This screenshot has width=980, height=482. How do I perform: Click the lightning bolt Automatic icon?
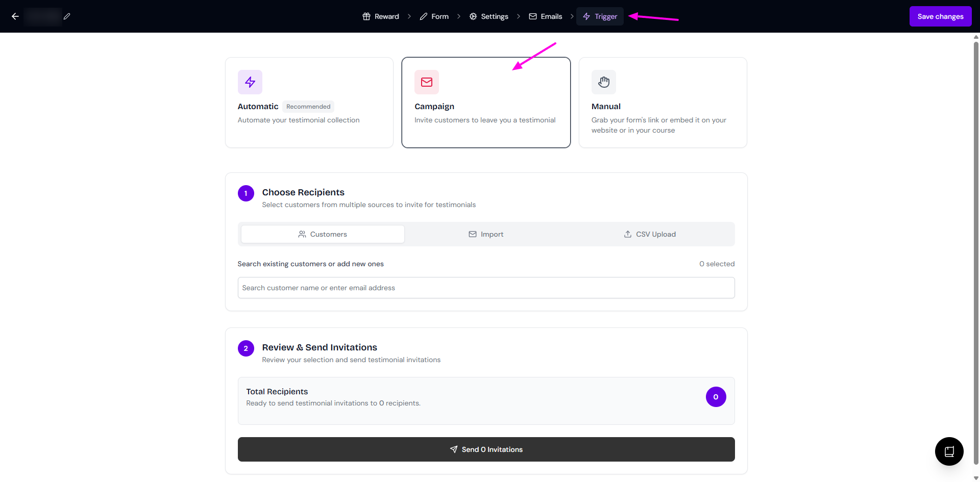pos(250,82)
